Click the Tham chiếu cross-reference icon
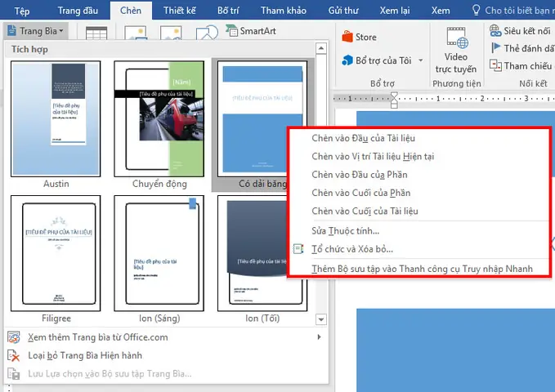The height and width of the screenshot is (392, 555). [496, 66]
